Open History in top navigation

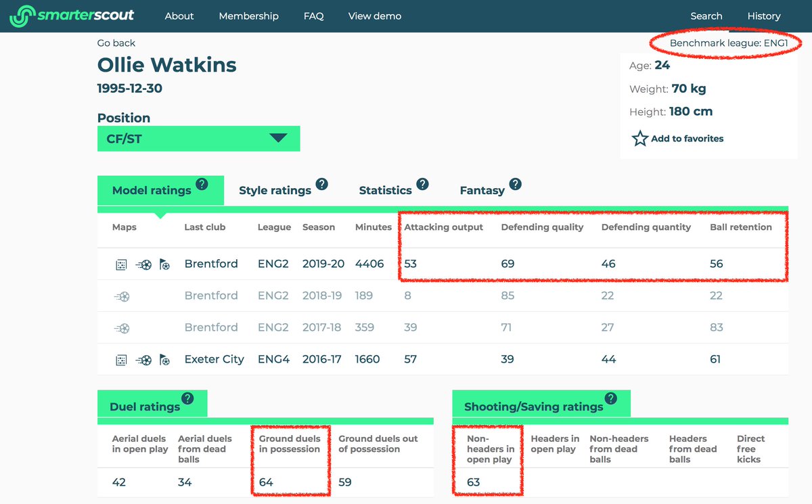tap(764, 16)
